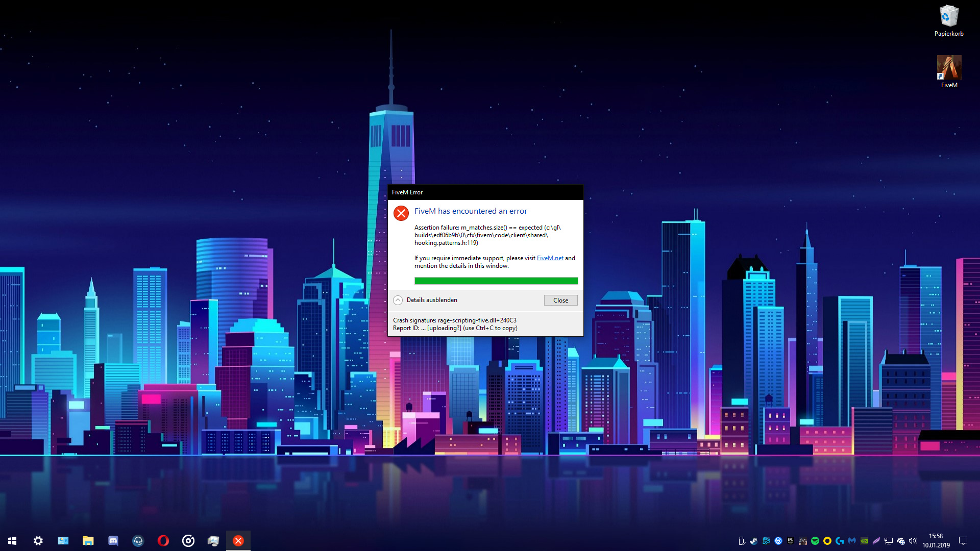Screen dimensions: 980x551
Task: Click the Crash signature text line
Action: (455, 320)
